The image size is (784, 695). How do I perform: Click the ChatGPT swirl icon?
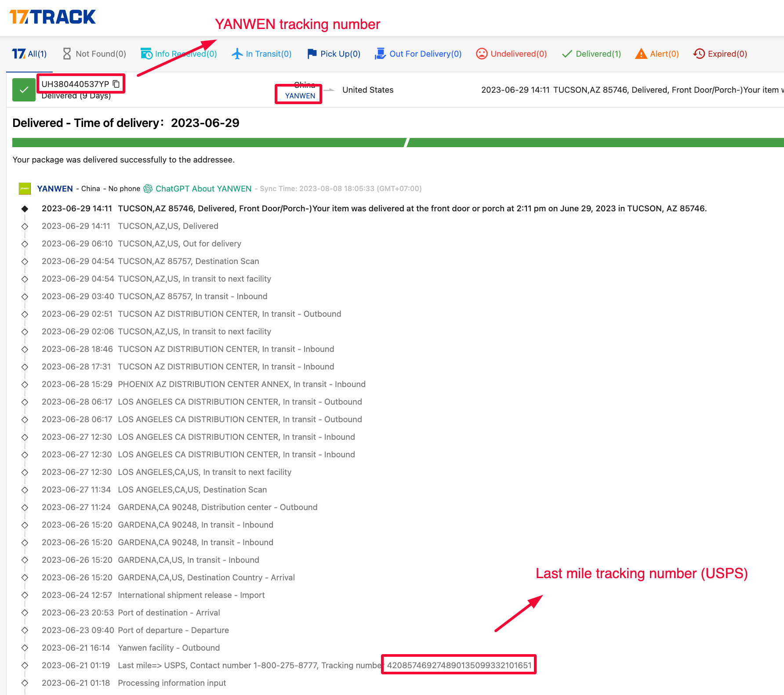[x=148, y=188]
